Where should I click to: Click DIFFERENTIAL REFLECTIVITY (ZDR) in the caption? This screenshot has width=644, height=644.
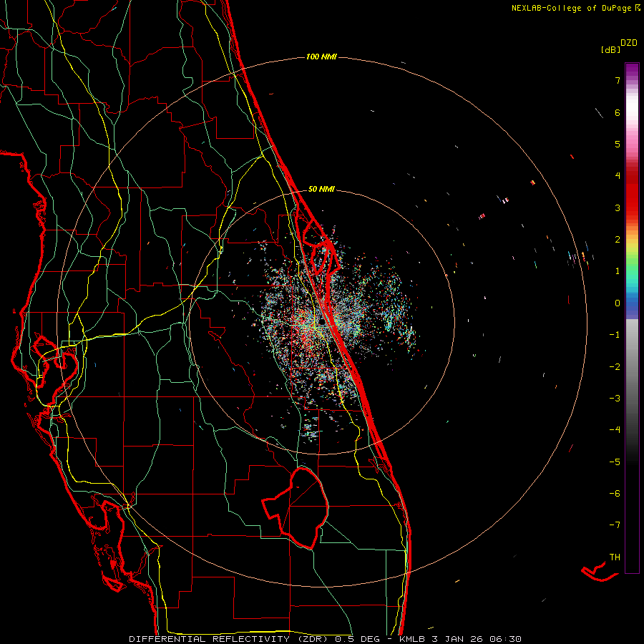coord(230,639)
